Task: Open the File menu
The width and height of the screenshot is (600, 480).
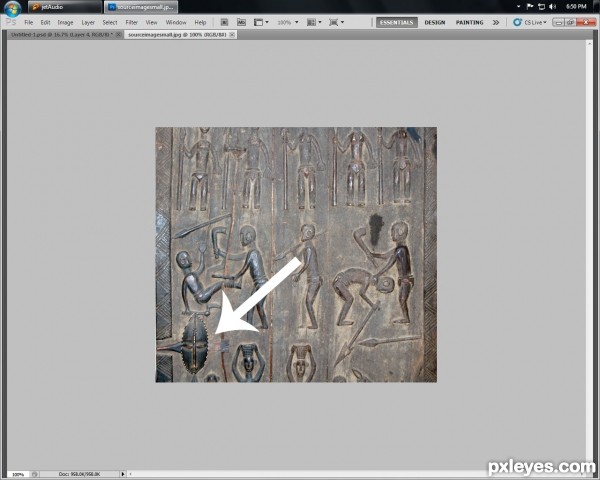Action: [x=28, y=23]
